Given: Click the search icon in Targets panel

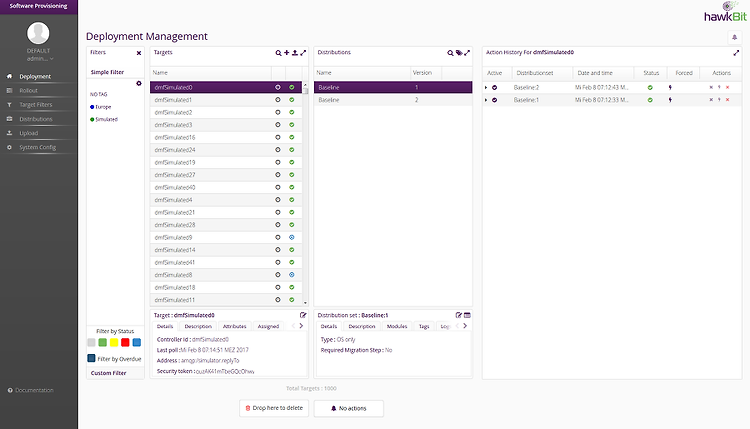Looking at the screenshot, I should [x=278, y=53].
